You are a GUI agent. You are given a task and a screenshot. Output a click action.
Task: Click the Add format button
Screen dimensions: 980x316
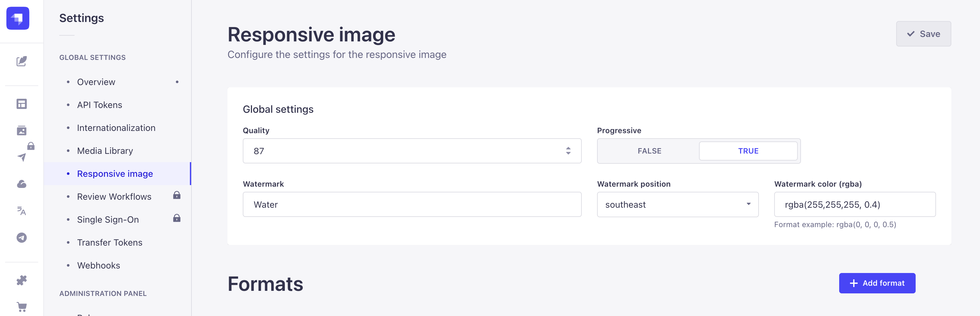coord(877,283)
